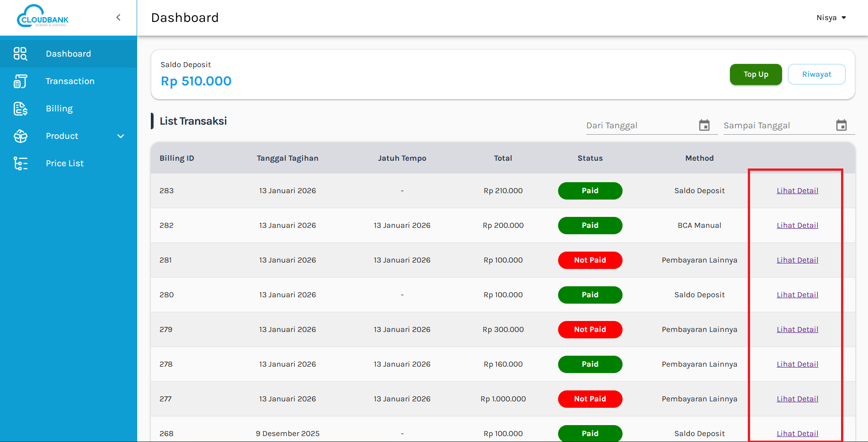Open calendar picker for Dari Tanggal
This screenshot has height=442, width=868.
pos(704,125)
